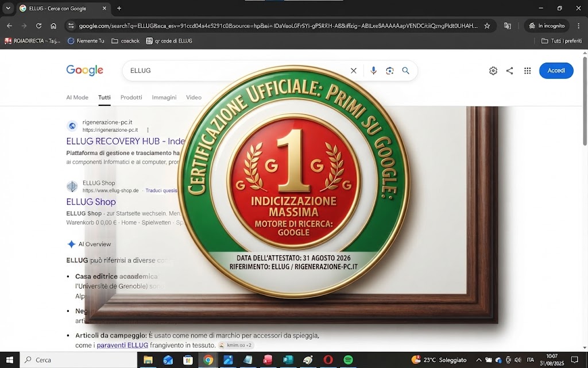Screen dimensions: 588x368
Task: Open File Explorer from the taskbar
Action: coord(148,360)
